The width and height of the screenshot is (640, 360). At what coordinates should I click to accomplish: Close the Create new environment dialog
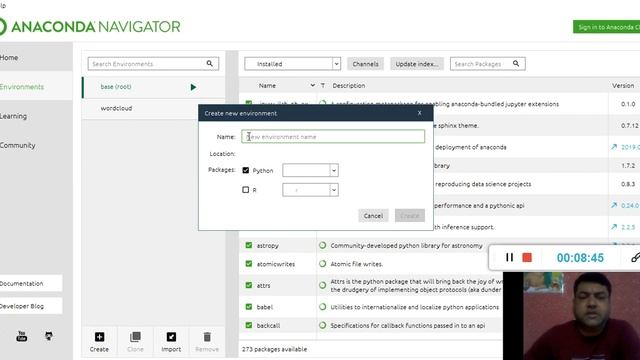[420, 113]
